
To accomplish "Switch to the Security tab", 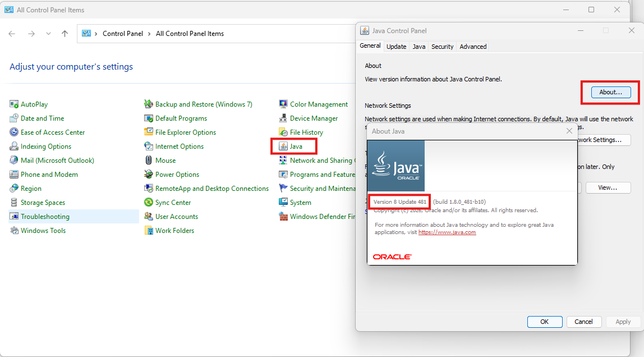I will click(x=443, y=47).
